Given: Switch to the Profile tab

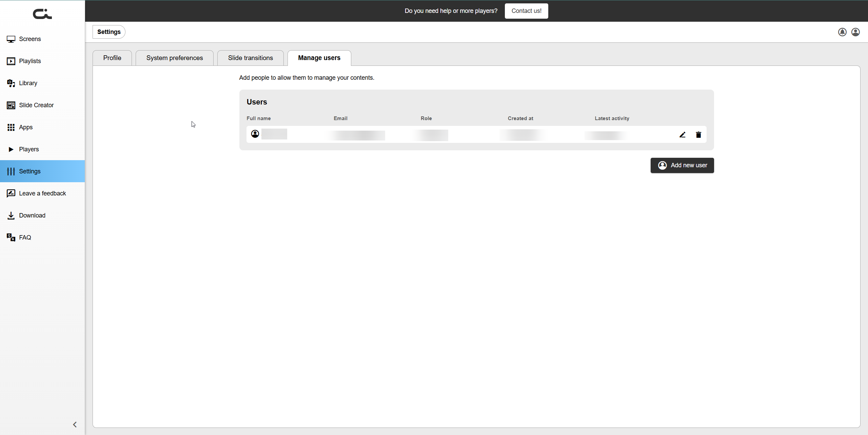Looking at the screenshot, I should (x=112, y=58).
